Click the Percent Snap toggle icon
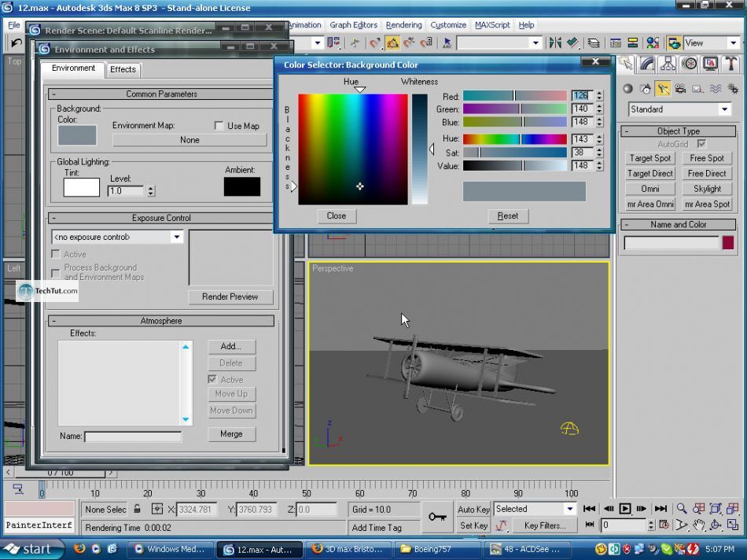 click(409, 43)
